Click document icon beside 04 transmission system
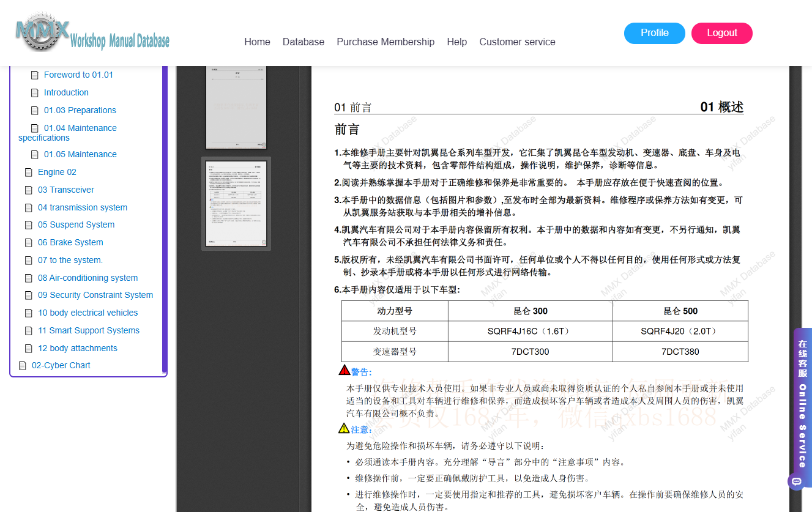This screenshot has height=512, width=812. 29,208
